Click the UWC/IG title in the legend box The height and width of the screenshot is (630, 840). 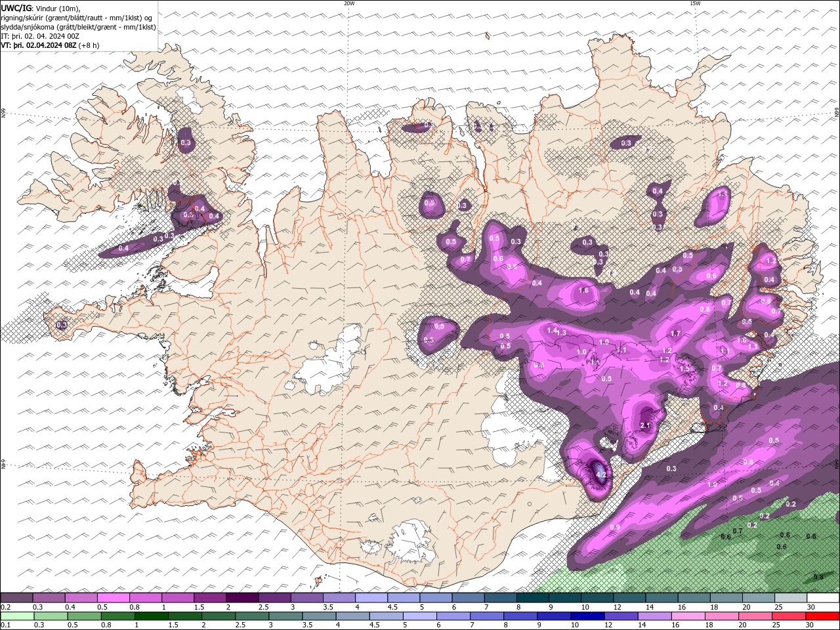point(16,8)
